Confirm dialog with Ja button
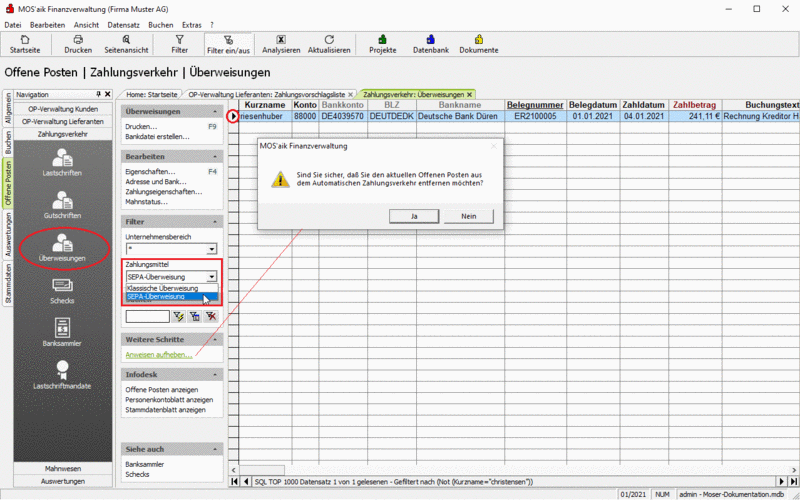This screenshot has width=800, height=500. click(414, 216)
